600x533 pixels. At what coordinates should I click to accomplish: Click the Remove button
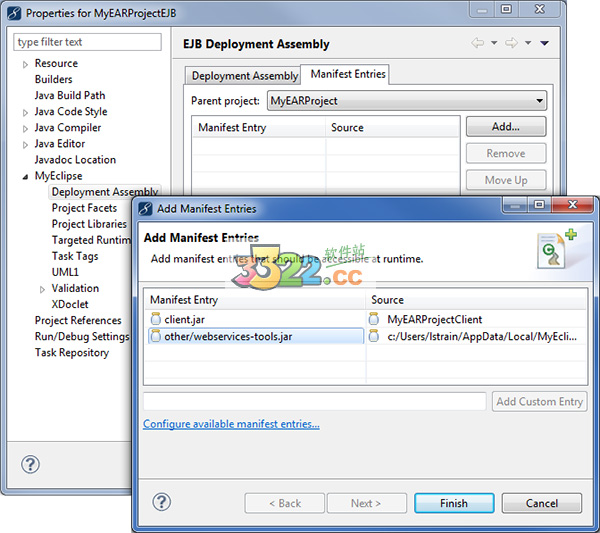[x=506, y=153]
